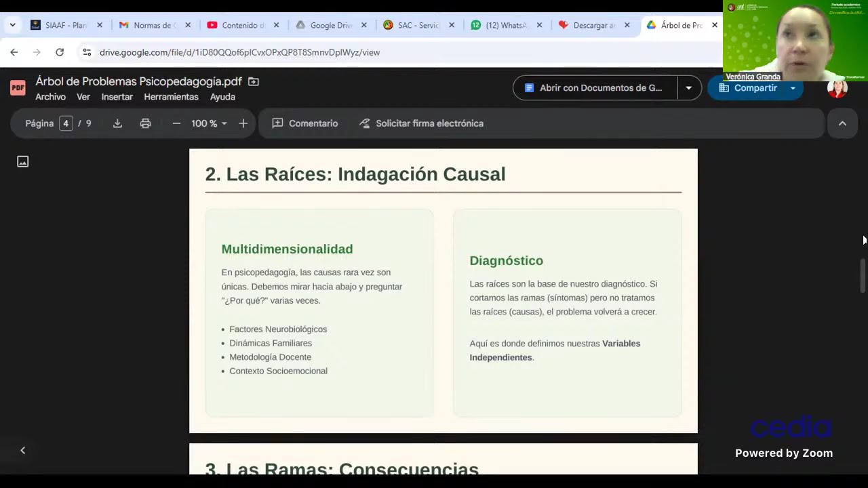Click the site information icon in address bar
Screen dimensions: 868x488
coord(86,52)
